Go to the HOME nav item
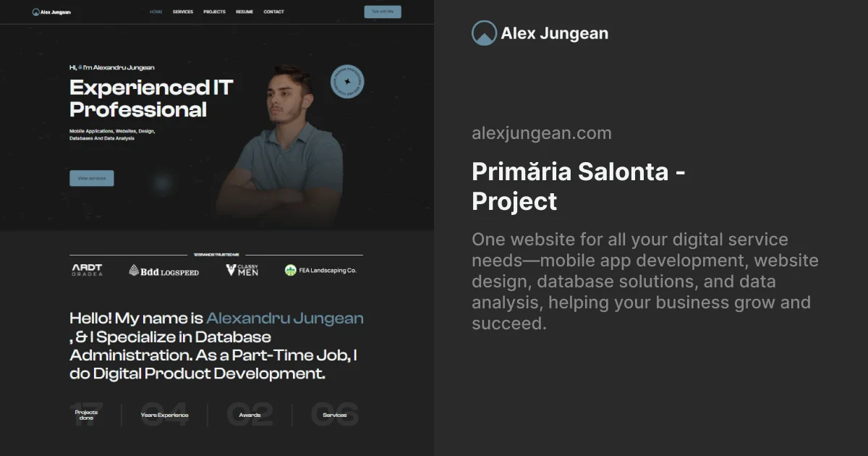Screen dimensions: 868x456 tap(156, 12)
